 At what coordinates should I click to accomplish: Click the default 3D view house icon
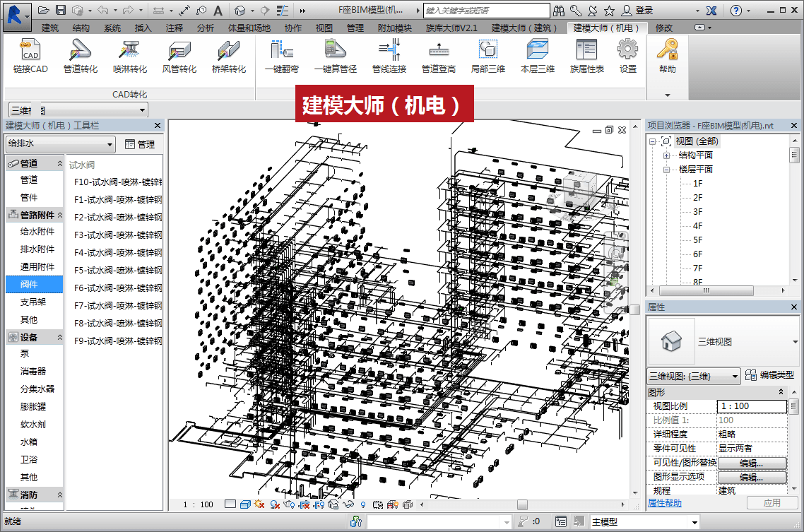240,11
